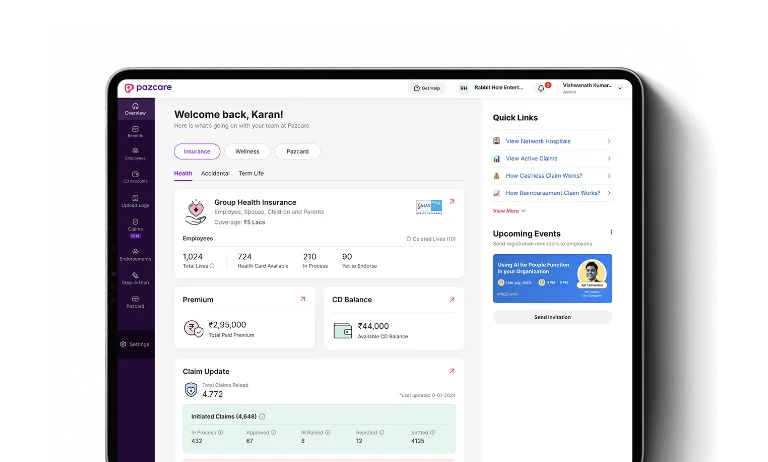The image size is (768, 462).
Task: Open the Benefits sidebar section
Action: tap(135, 132)
